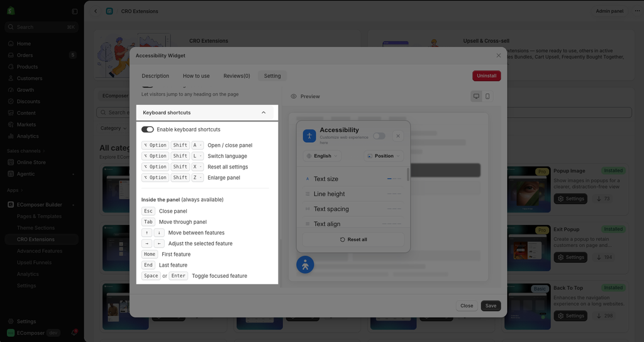This screenshot has height=342, width=644.
Task: Collapse the Keyboard shortcuts section
Action: [x=264, y=113]
